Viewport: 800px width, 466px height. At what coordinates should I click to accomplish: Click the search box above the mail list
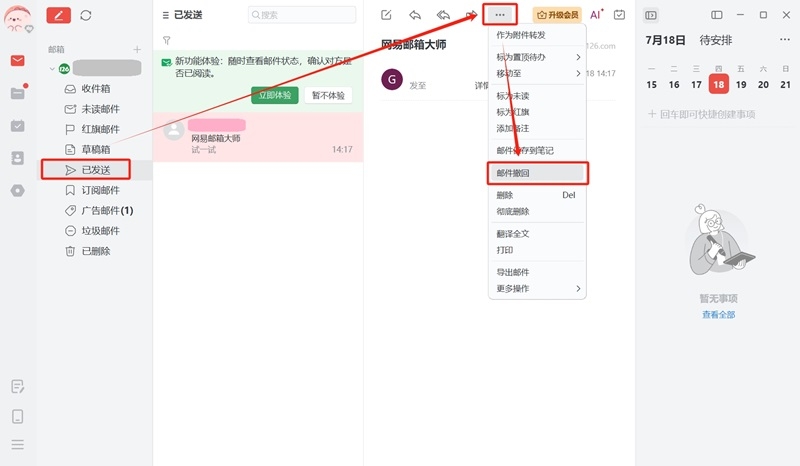coord(302,15)
